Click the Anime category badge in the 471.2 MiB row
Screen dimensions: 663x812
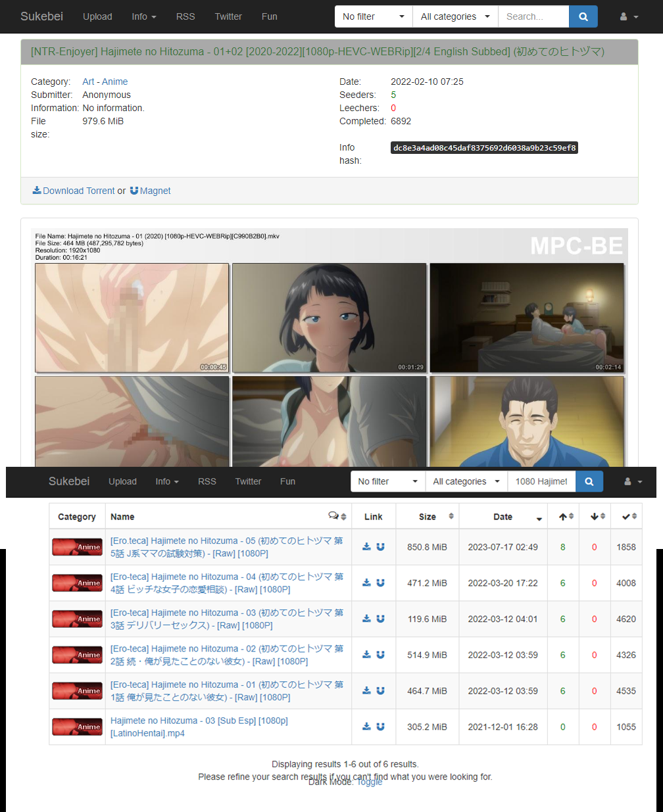[x=77, y=583]
